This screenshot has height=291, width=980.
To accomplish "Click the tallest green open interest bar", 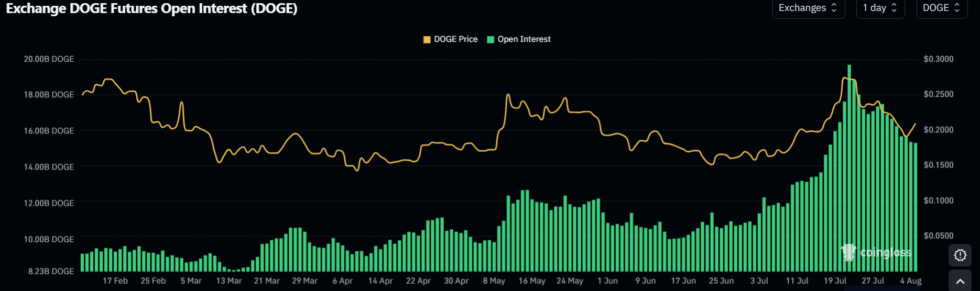I will coord(849,168).
